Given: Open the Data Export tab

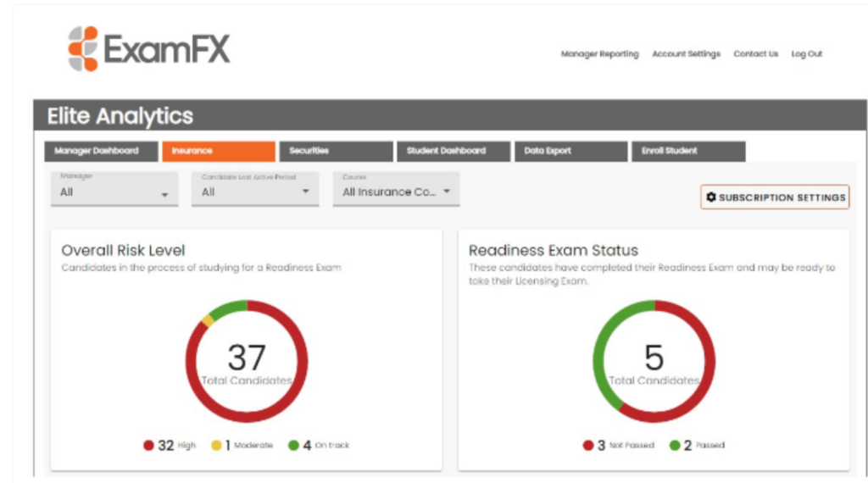Looking at the screenshot, I should coord(571,151).
